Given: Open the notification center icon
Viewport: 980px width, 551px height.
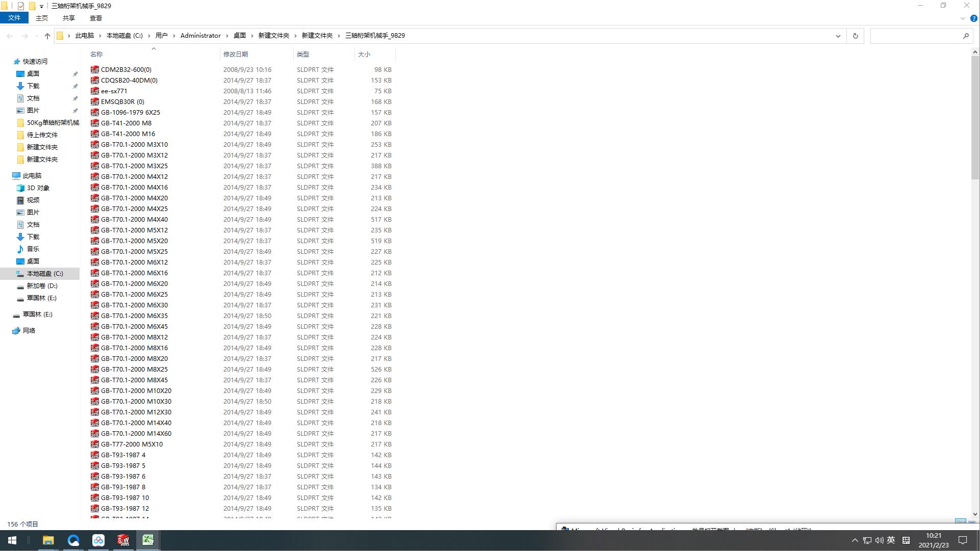Looking at the screenshot, I should [x=963, y=540].
